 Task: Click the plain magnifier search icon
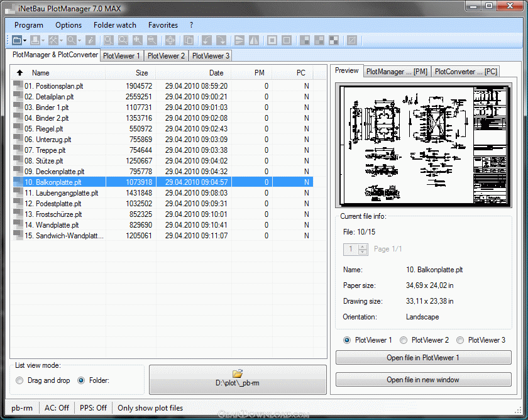coord(72,40)
